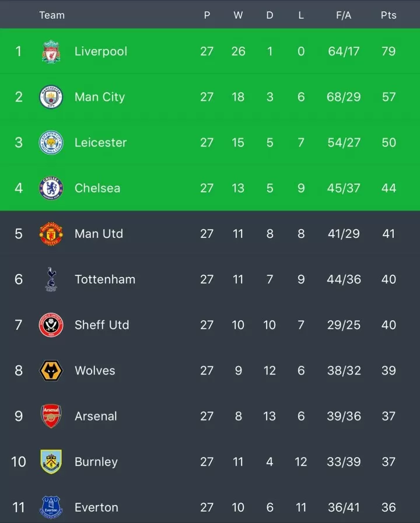Open the Tottenham team name
The height and width of the screenshot is (523, 420).
[105, 279]
